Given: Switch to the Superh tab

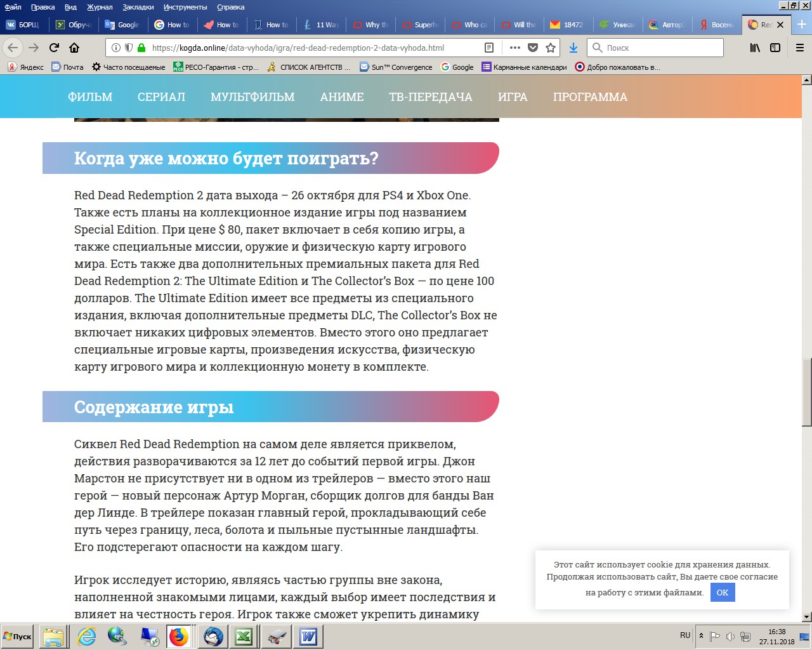Looking at the screenshot, I should (x=421, y=25).
